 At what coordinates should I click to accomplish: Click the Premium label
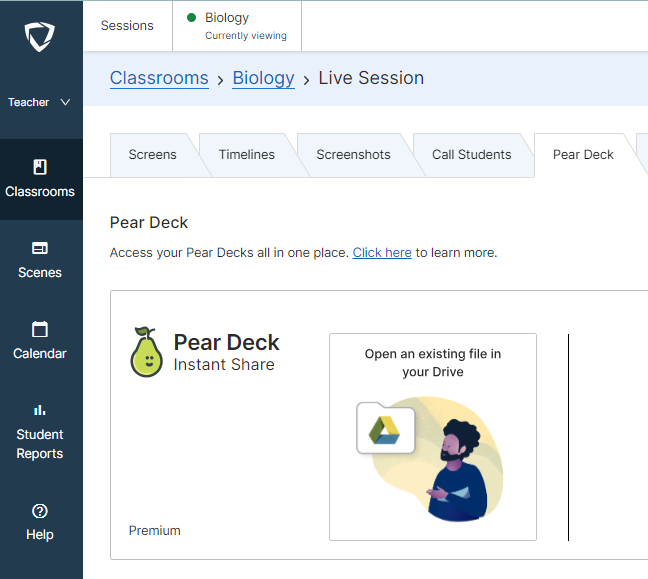click(155, 531)
